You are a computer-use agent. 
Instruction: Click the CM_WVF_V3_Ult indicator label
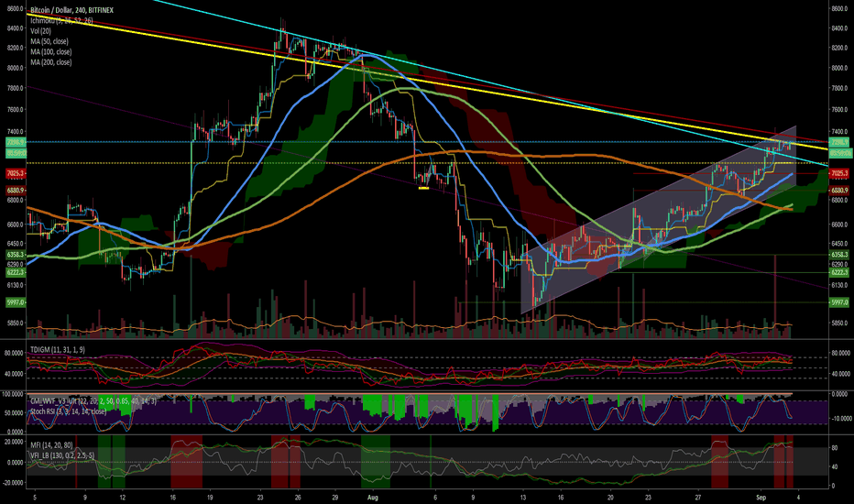pyautogui.click(x=93, y=401)
